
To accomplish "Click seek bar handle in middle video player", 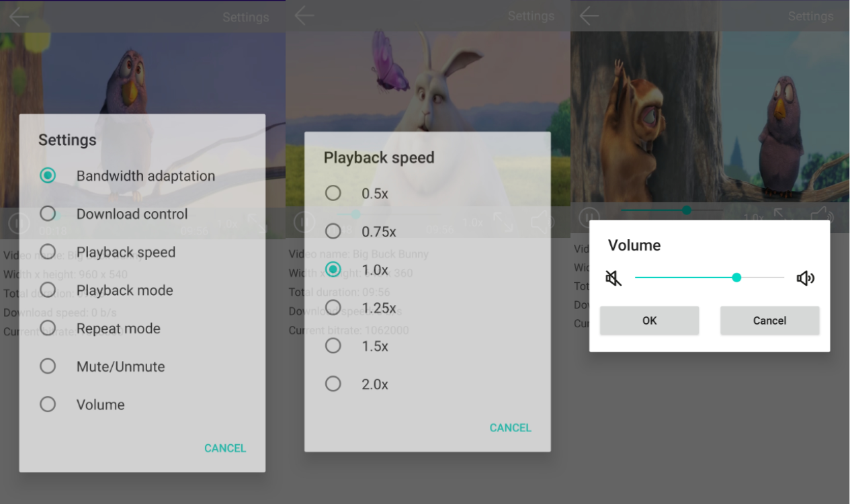I will click(356, 214).
